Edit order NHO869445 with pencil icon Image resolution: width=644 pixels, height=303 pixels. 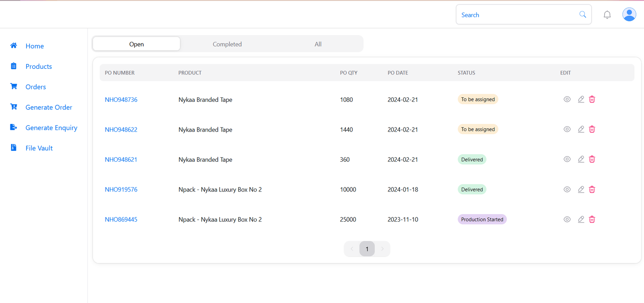coord(581,219)
